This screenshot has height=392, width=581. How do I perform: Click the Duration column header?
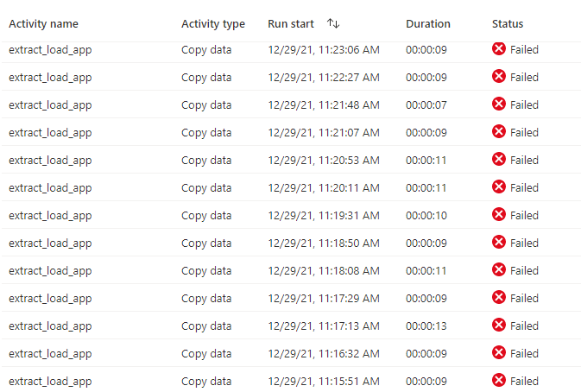pyautogui.click(x=428, y=23)
